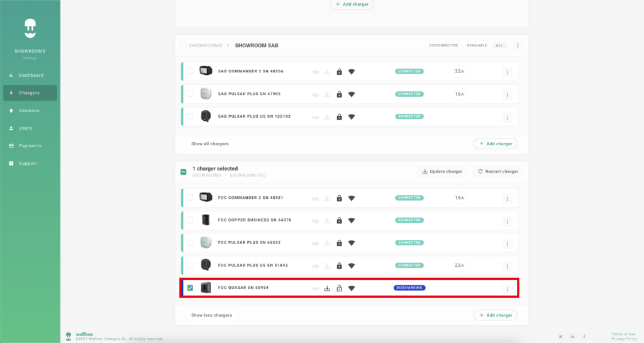Click lock icon on SAB Pulsar Plus US row

[x=339, y=116]
